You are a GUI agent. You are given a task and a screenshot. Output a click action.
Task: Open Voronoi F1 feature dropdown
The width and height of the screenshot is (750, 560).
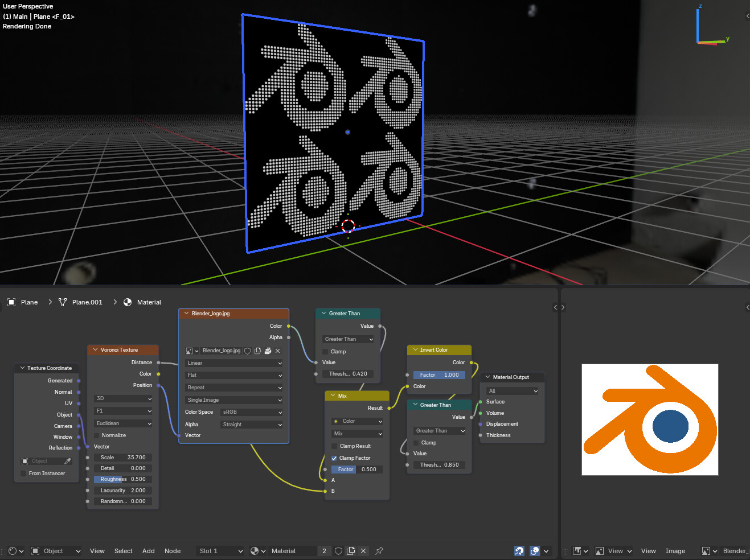(124, 411)
